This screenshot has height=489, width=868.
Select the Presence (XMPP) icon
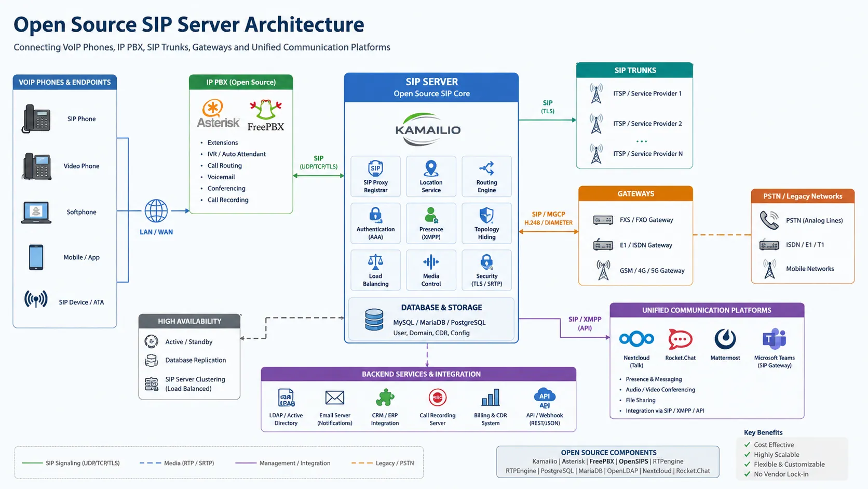point(431,215)
